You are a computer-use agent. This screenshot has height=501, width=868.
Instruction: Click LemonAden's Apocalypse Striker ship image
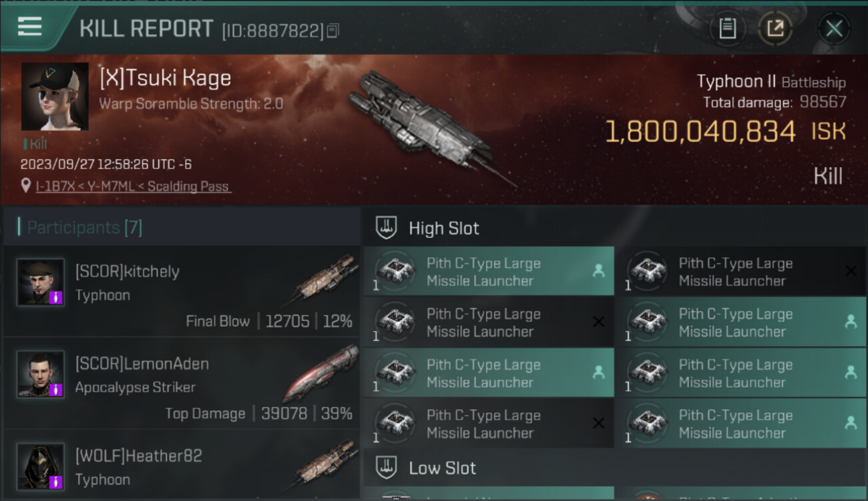[320, 373]
